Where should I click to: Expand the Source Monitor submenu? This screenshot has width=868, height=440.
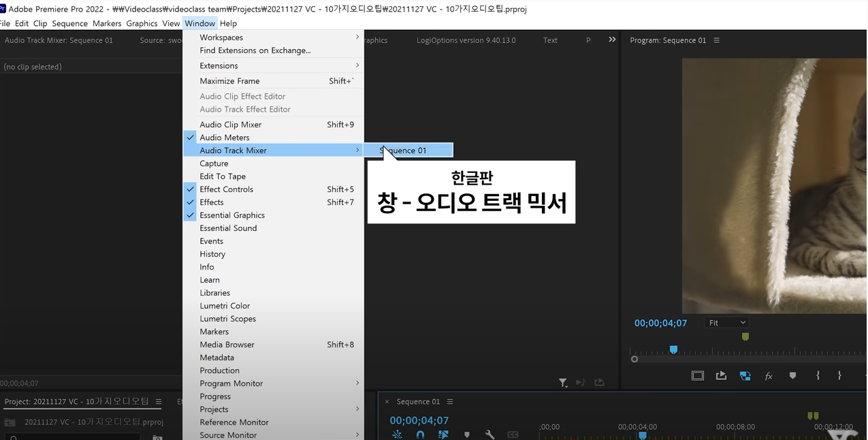274,435
